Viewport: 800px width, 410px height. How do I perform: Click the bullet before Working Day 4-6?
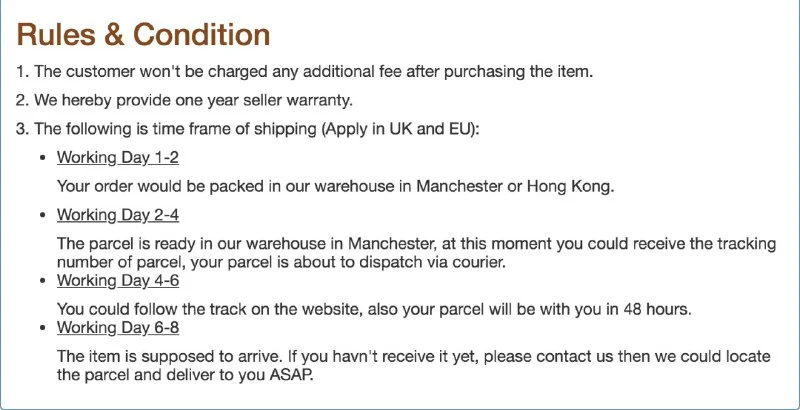point(42,281)
